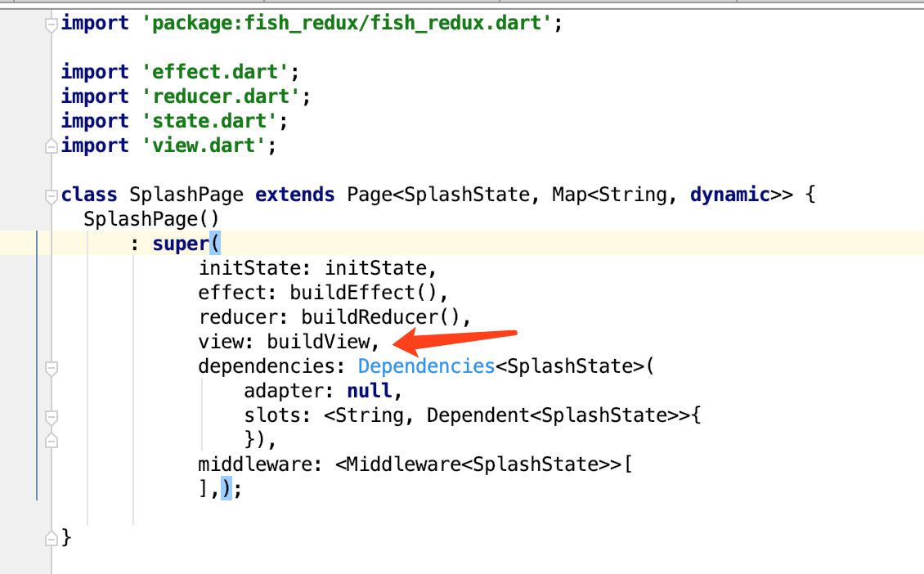The width and height of the screenshot is (924, 574).
Task: Click the import keyword before 'state.dart'
Action: (x=94, y=121)
